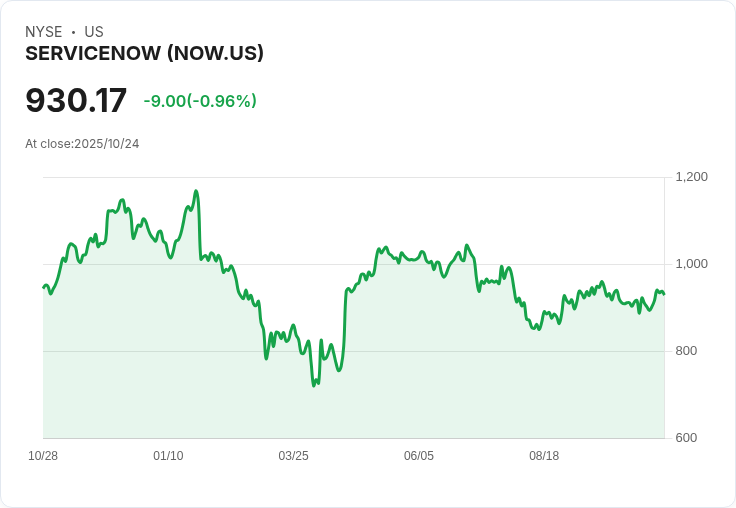Click the 600 y-axis label
The image size is (736, 508).
coord(687,438)
